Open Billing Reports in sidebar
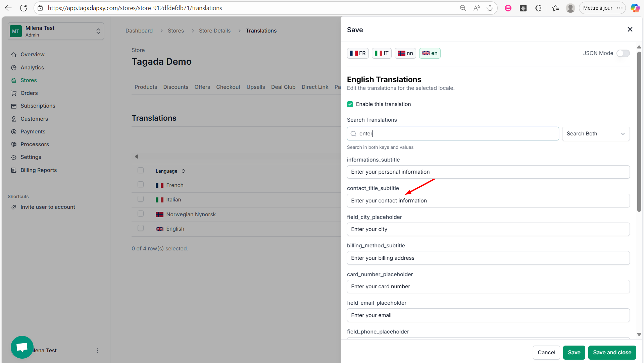 click(x=38, y=170)
